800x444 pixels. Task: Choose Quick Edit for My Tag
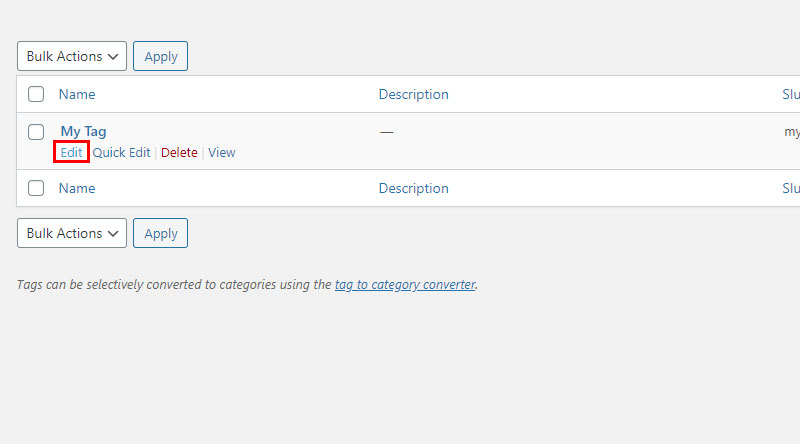point(121,153)
